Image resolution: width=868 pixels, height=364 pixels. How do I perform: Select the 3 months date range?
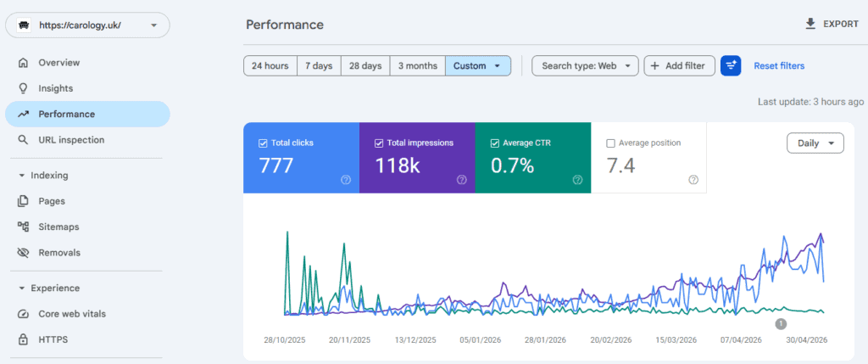coord(417,66)
